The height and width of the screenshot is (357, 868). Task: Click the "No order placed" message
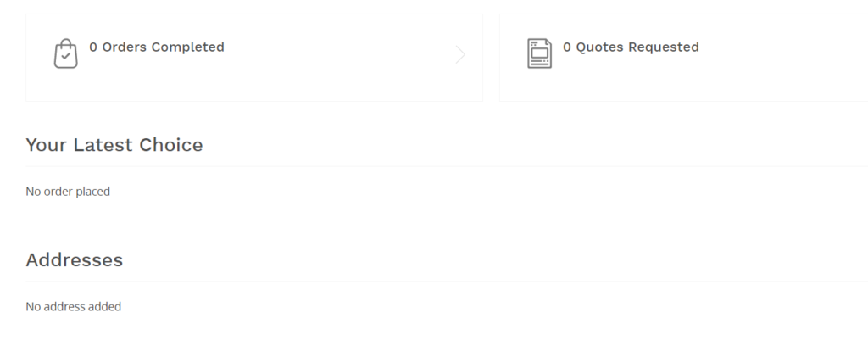[x=68, y=192]
